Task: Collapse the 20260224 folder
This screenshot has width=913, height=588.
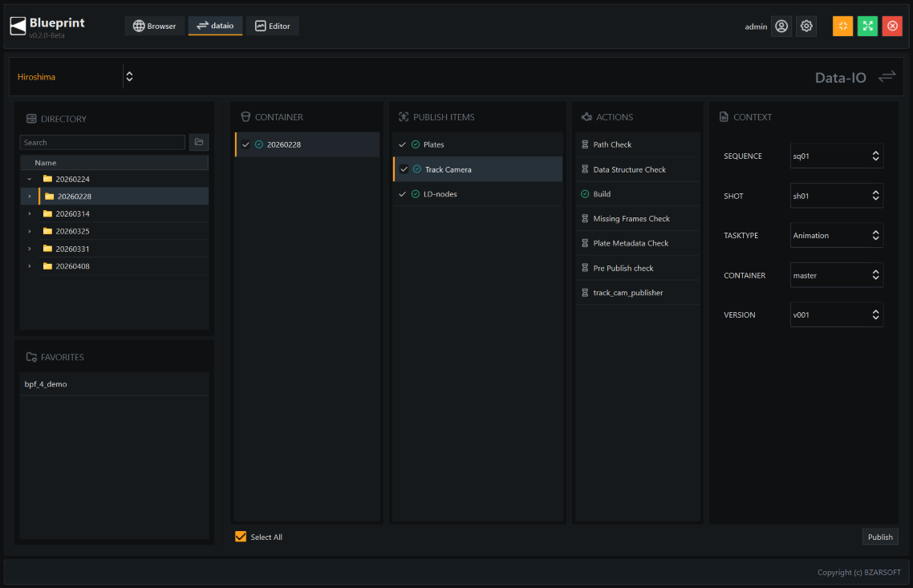Action: pyautogui.click(x=30, y=180)
